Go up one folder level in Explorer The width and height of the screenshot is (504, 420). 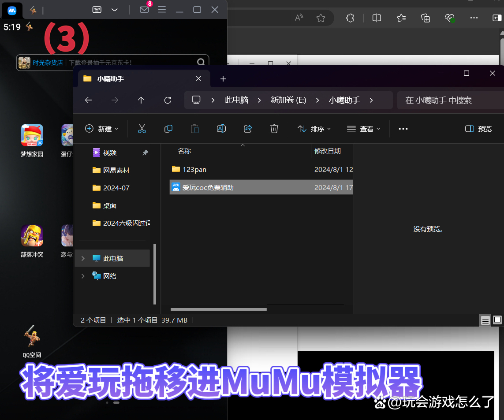(141, 100)
